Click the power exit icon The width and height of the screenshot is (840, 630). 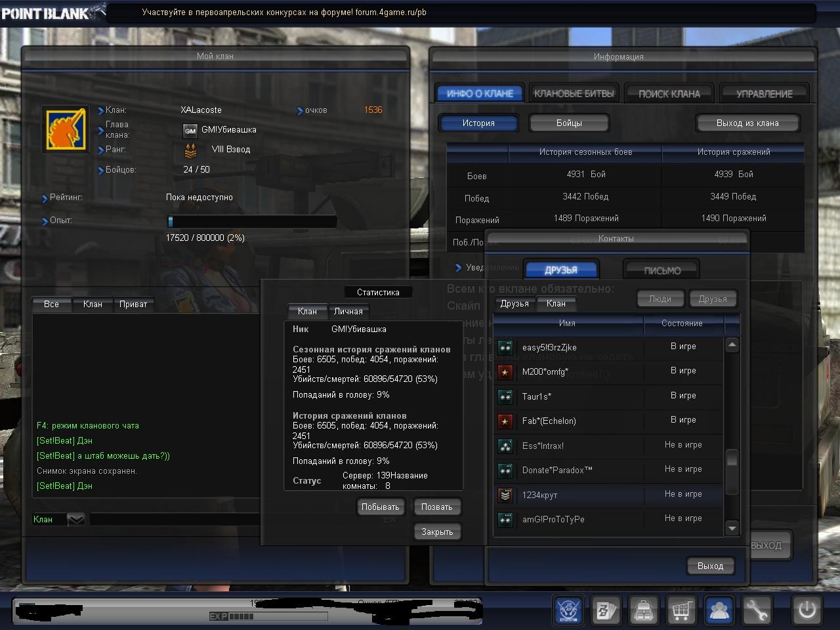(807, 610)
